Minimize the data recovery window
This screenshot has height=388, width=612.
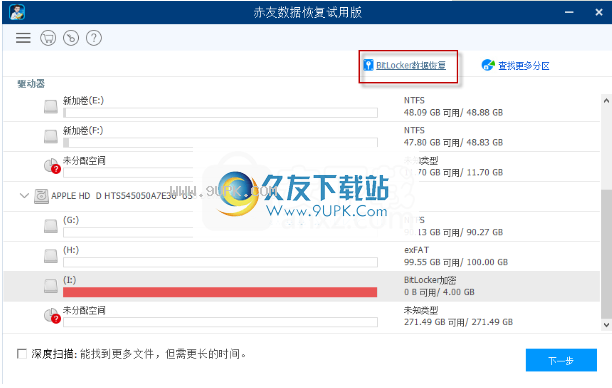click(569, 12)
